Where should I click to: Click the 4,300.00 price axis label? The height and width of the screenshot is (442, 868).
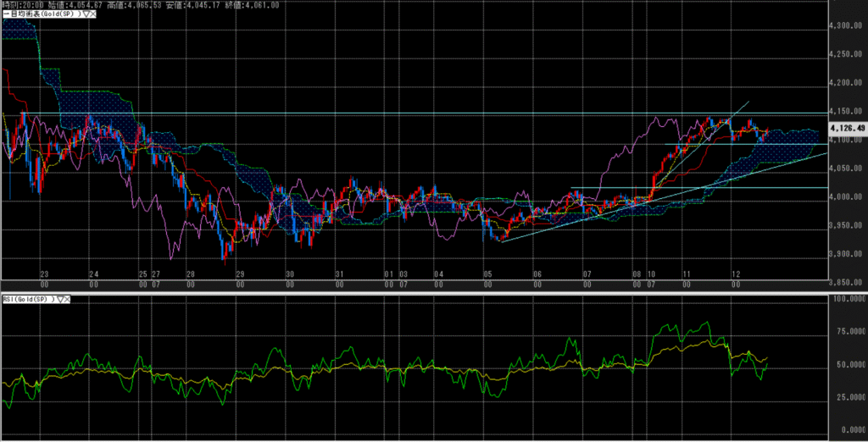click(x=848, y=26)
